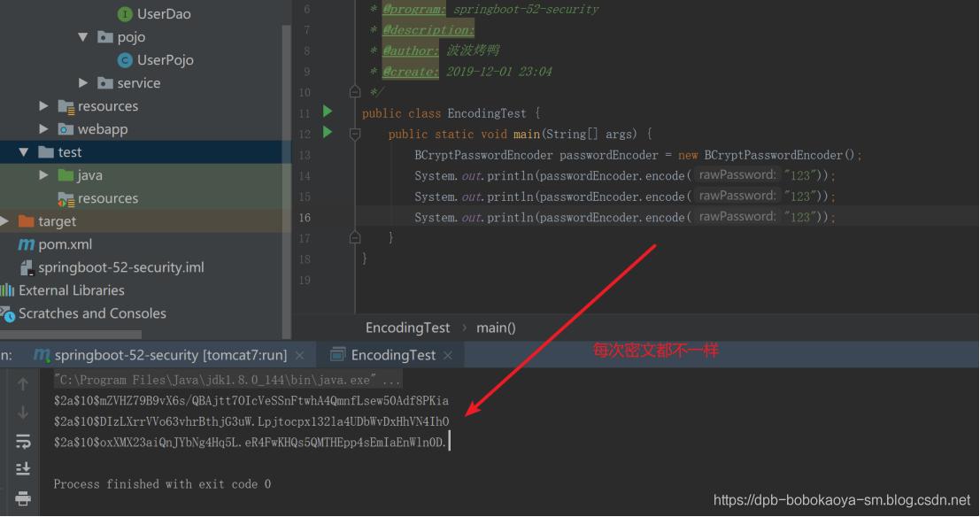Screen dimensions: 980x517
Task: Collapse the comment block at line 10
Action: pyautogui.click(x=354, y=92)
